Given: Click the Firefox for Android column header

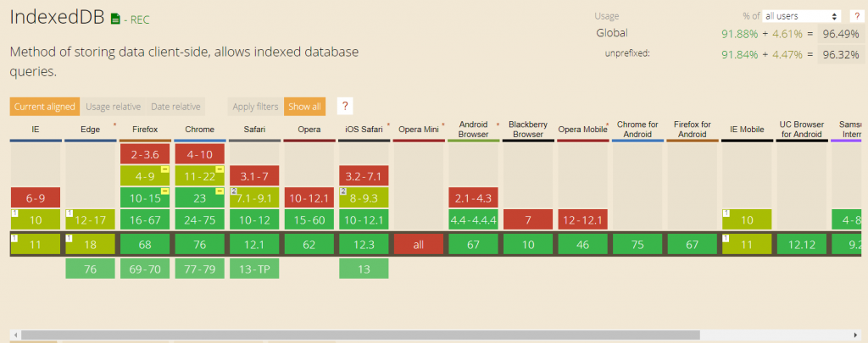Looking at the screenshot, I should [692, 130].
